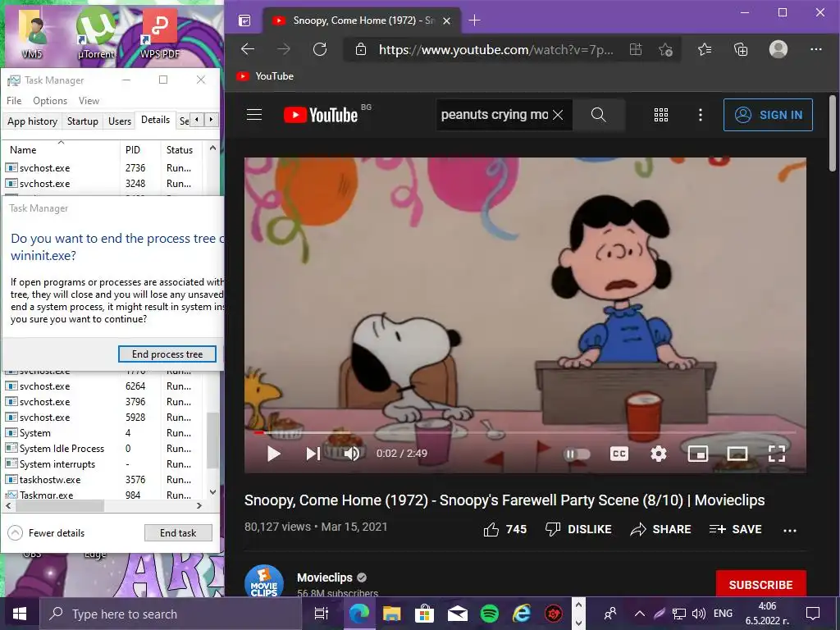Open the Edge profile avatar

point(778,49)
